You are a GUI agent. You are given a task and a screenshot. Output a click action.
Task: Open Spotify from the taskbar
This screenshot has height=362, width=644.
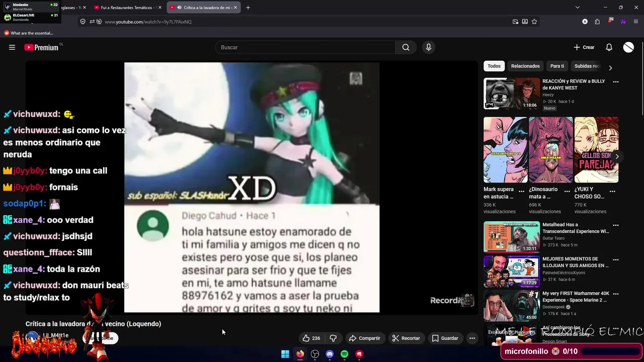point(344,354)
